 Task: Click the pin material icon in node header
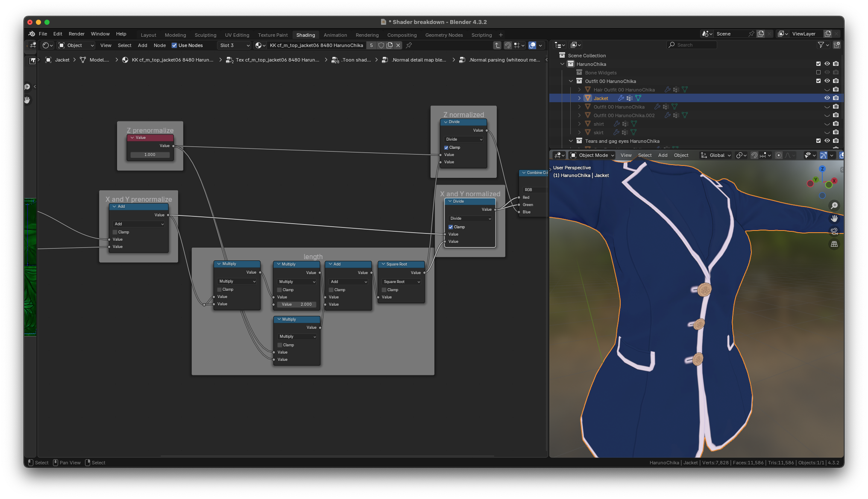pyautogui.click(x=409, y=45)
